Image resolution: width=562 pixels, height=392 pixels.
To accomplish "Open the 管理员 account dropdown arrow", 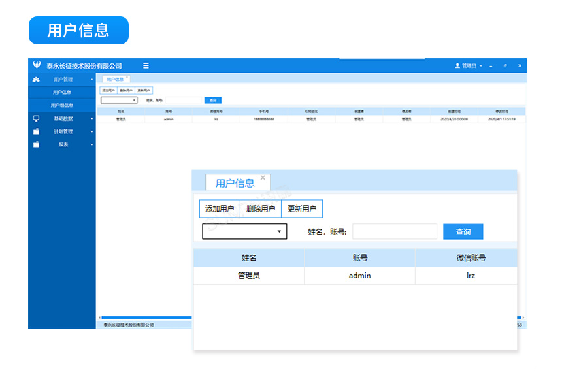I will pyautogui.click(x=482, y=66).
